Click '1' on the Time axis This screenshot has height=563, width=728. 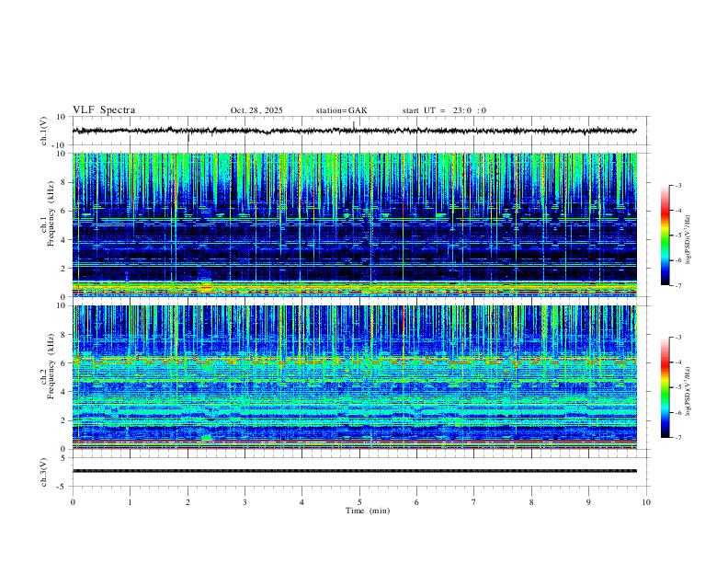[130, 502]
